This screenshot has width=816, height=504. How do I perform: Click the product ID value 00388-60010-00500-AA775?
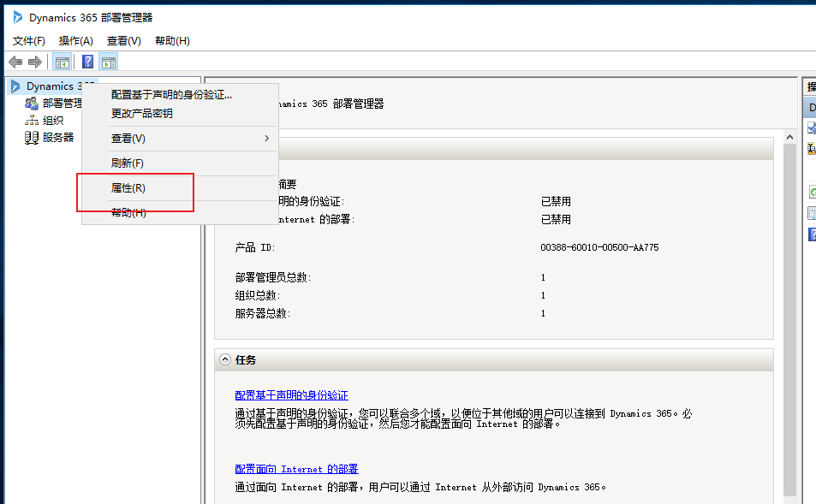599,247
